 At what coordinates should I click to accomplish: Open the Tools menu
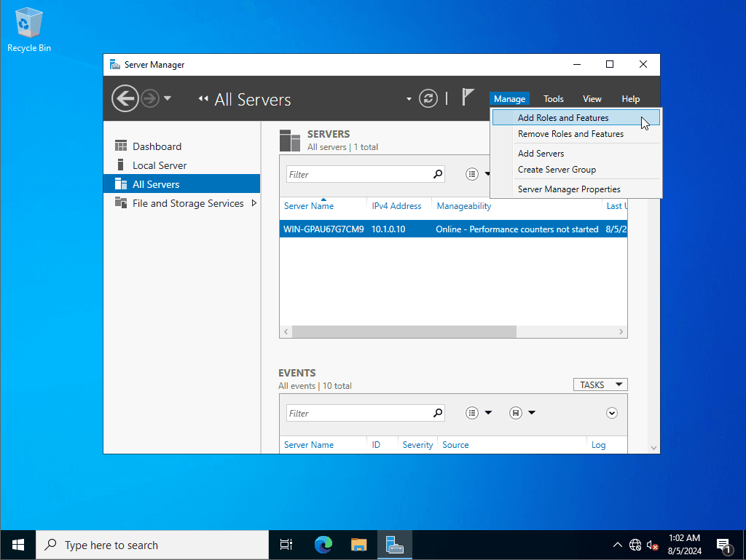tap(554, 99)
